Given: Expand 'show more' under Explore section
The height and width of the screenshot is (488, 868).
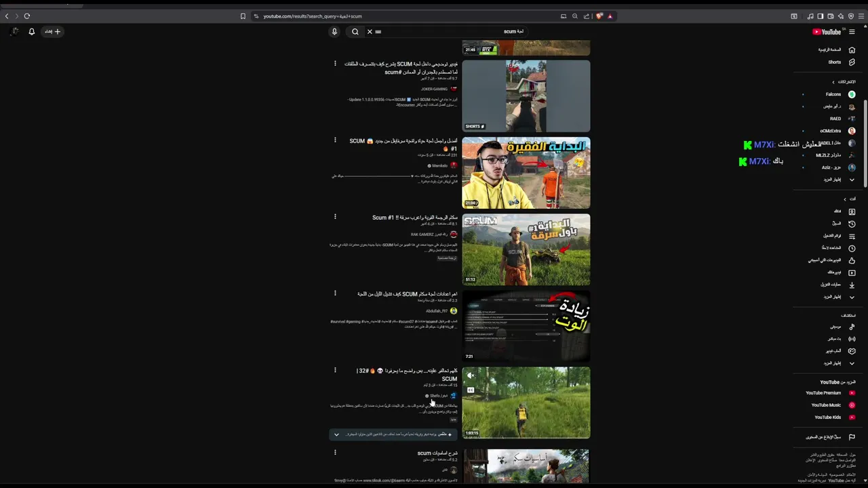Looking at the screenshot, I should coord(839,363).
